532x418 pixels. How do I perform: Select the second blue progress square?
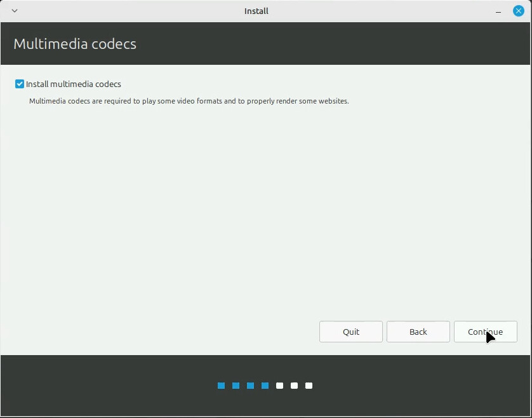pyautogui.click(x=236, y=386)
